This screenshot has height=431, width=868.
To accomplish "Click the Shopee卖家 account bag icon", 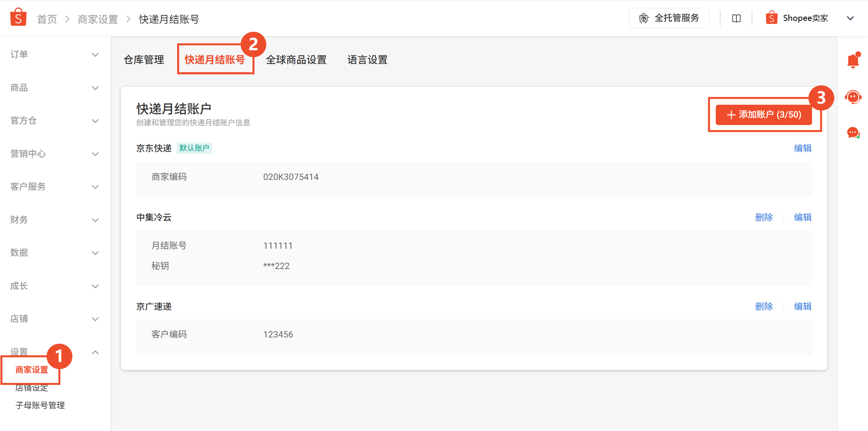I will point(771,18).
